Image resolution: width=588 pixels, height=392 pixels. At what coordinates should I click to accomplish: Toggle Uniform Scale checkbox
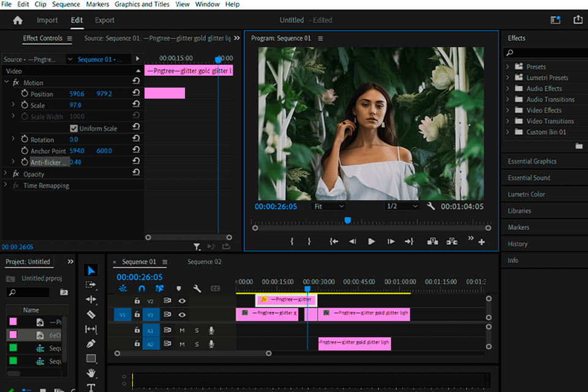[74, 128]
